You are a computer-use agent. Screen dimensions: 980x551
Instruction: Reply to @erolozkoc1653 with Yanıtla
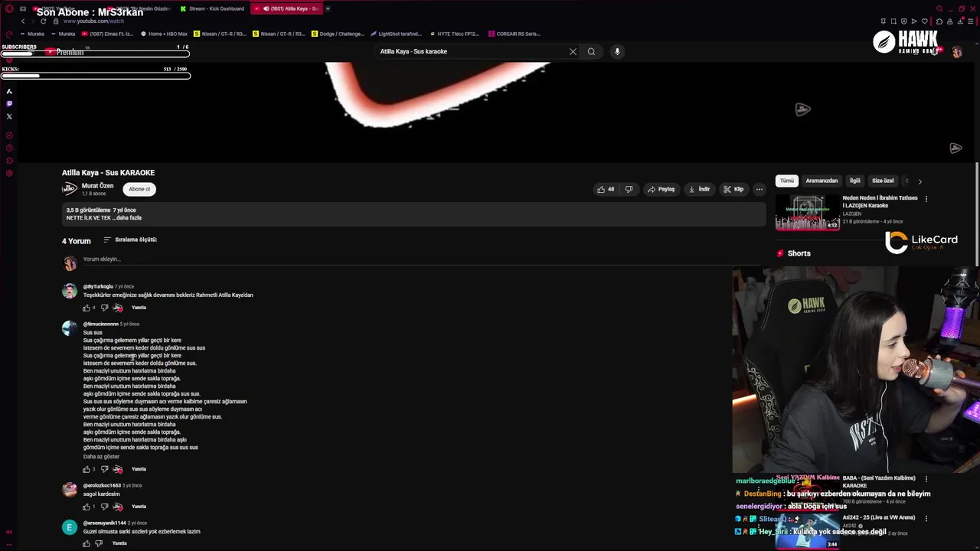(139, 507)
